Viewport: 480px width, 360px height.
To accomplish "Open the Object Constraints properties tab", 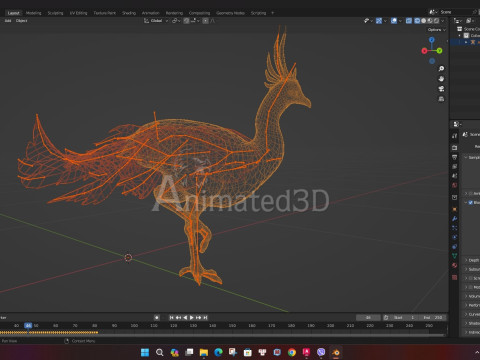I will [454, 247].
